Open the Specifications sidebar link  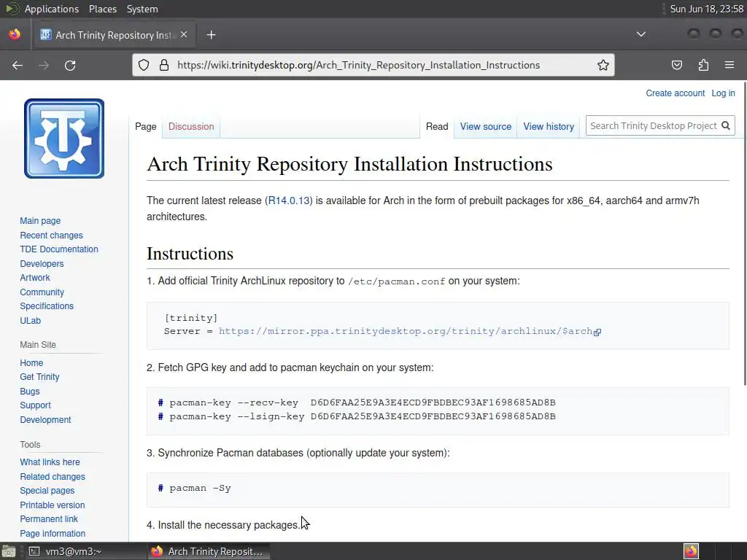(x=47, y=306)
